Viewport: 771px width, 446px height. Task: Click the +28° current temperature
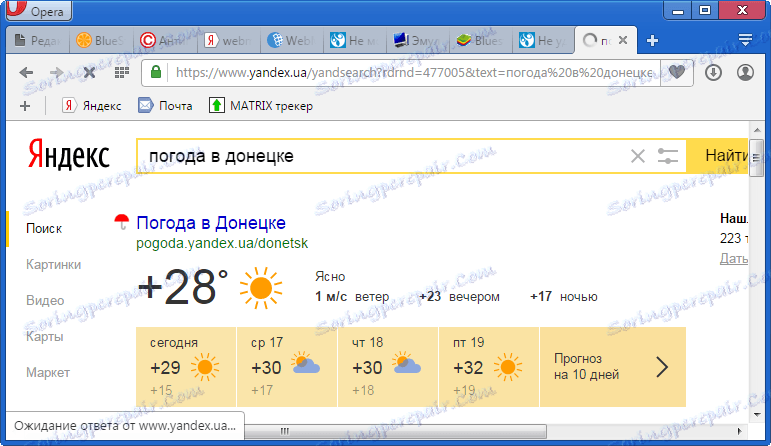tap(183, 287)
